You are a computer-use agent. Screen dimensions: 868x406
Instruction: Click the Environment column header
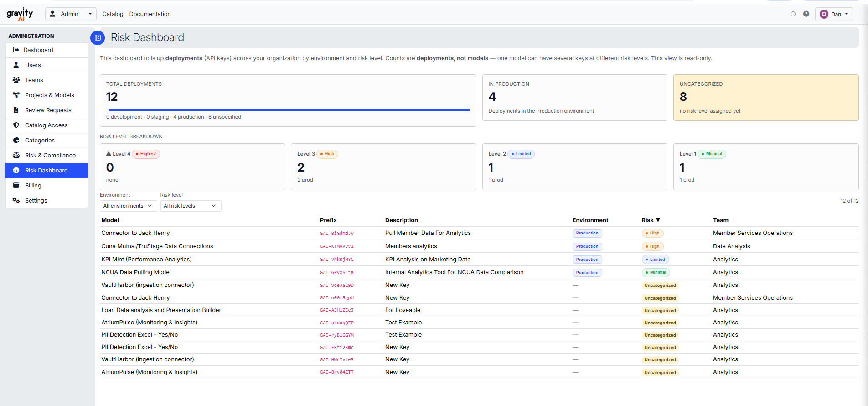point(590,220)
